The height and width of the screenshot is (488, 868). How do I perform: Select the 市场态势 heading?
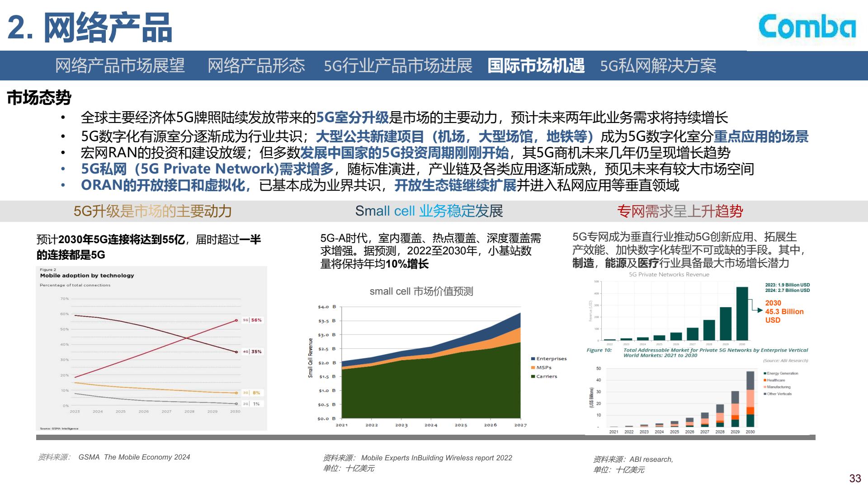(x=39, y=98)
